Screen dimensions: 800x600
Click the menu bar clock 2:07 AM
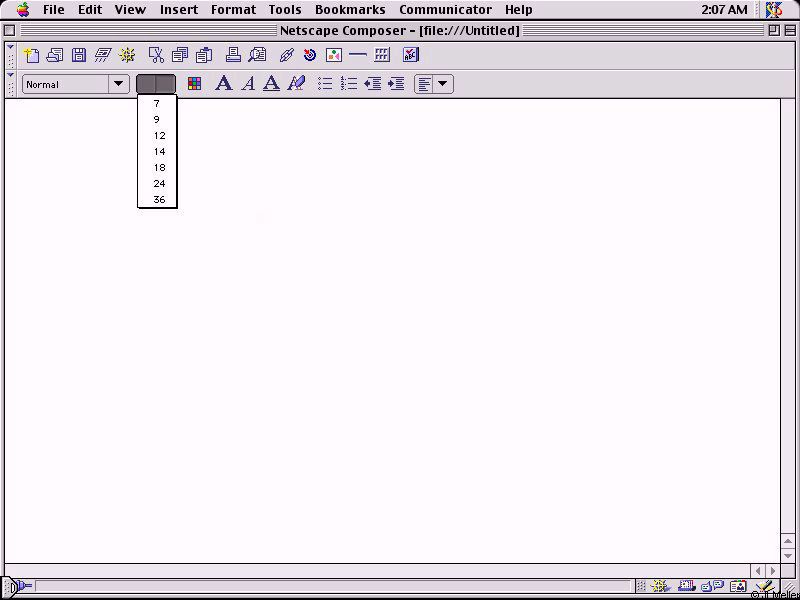pyautogui.click(x=724, y=10)
